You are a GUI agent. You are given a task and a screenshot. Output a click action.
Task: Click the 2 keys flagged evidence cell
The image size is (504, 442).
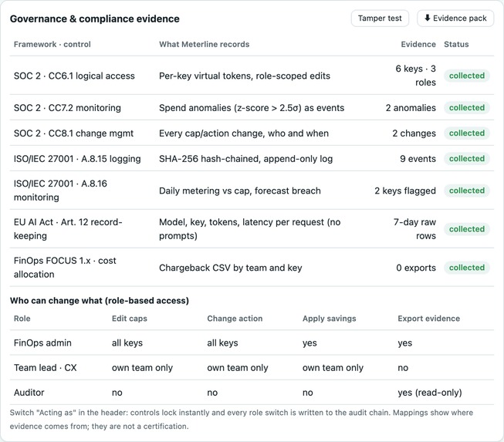point(405,191)
